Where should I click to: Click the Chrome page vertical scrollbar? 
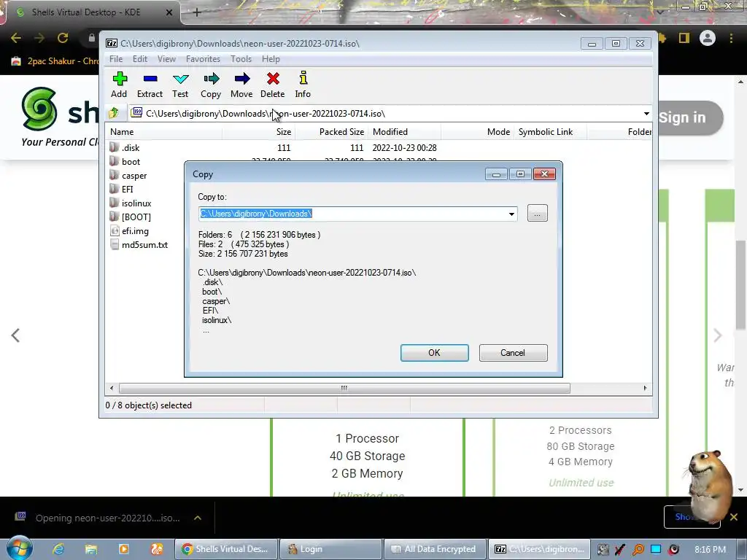pos(740,284)
